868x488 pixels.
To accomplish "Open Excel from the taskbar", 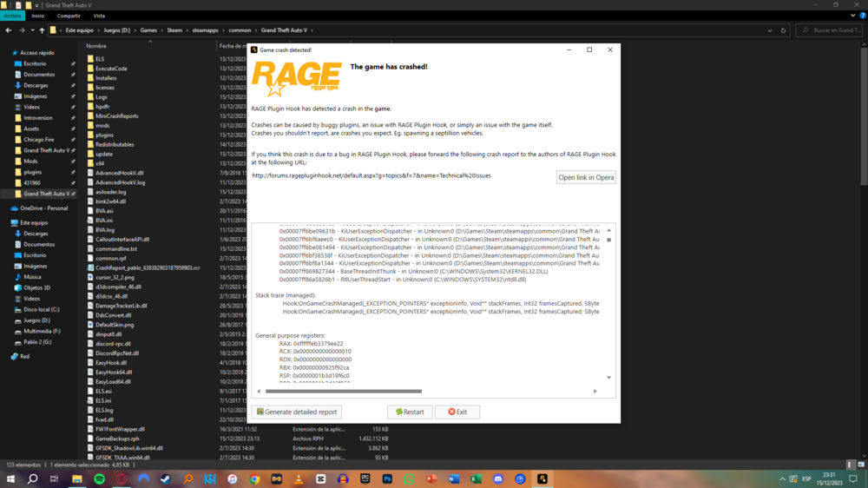I will point(476,478).
